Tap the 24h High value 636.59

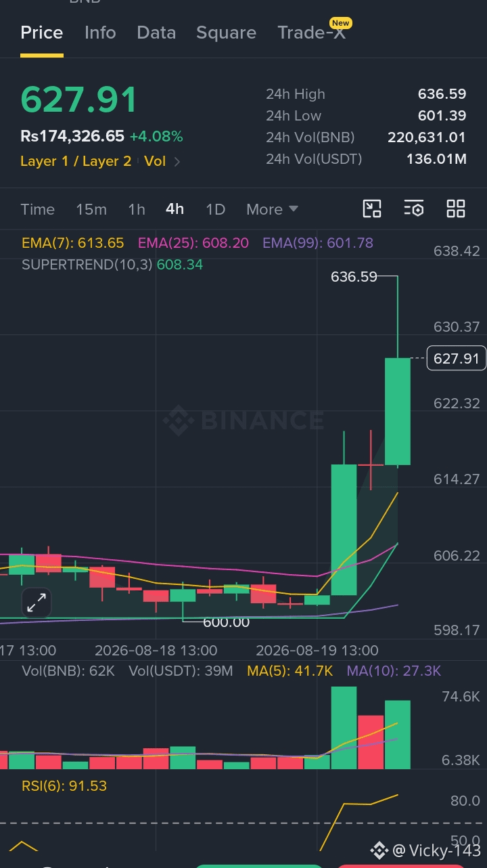(442, 94)
